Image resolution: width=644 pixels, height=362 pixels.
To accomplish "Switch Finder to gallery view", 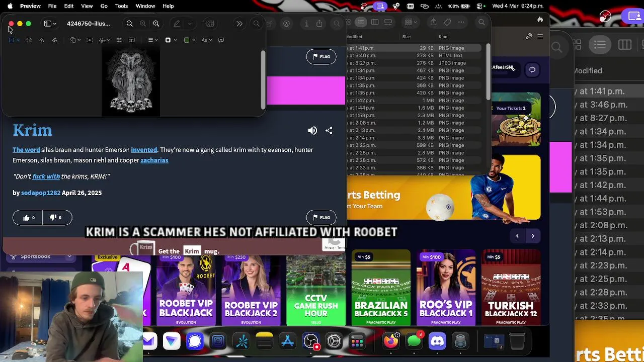I will click(x=388, y=22).
